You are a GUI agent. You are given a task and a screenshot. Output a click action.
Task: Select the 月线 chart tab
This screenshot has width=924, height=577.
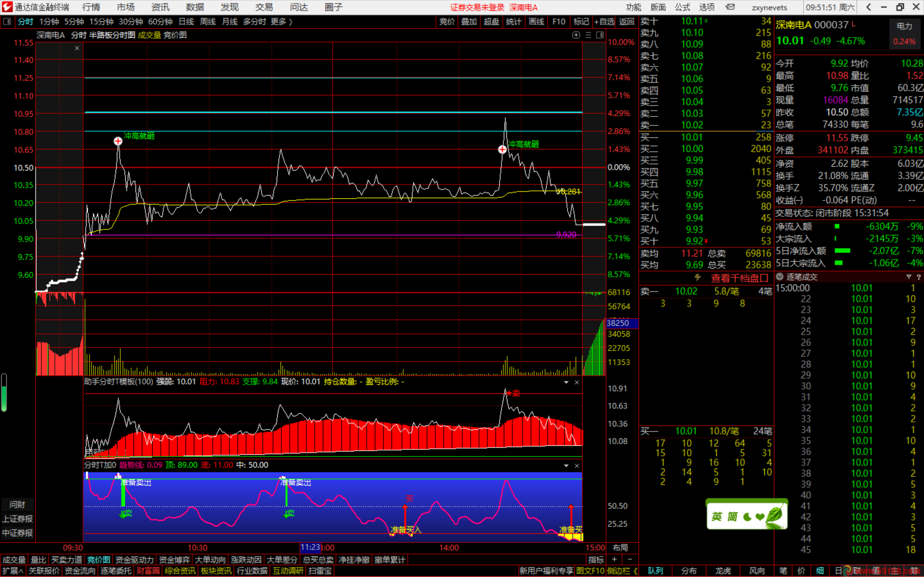click(230, 22)
